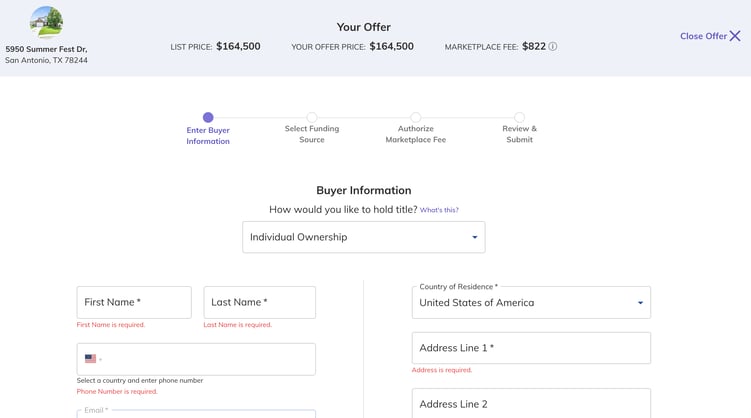The height and width of the screenshot is (418, 751).
Task: Click the Marketplace Fee info icon
Action: pos(552,46)
